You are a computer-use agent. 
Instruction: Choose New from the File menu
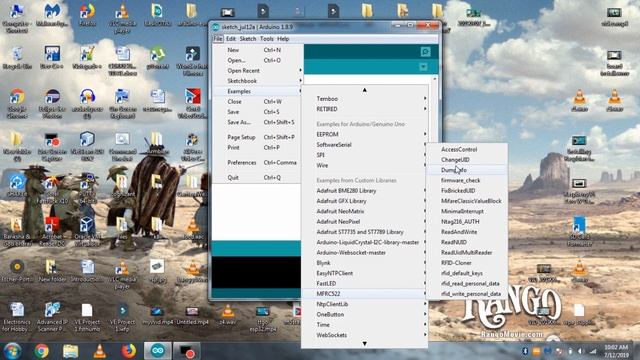258,50
